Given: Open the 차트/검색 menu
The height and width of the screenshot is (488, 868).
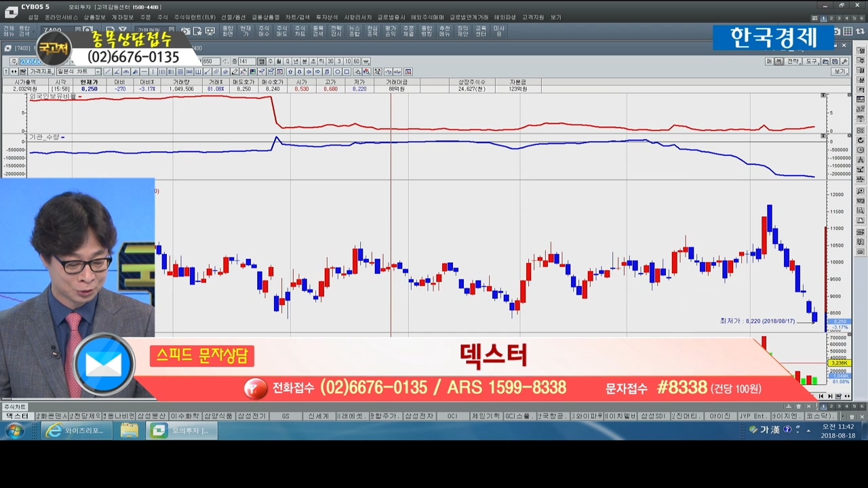Looking at the screenshot, I should point(297,17).
